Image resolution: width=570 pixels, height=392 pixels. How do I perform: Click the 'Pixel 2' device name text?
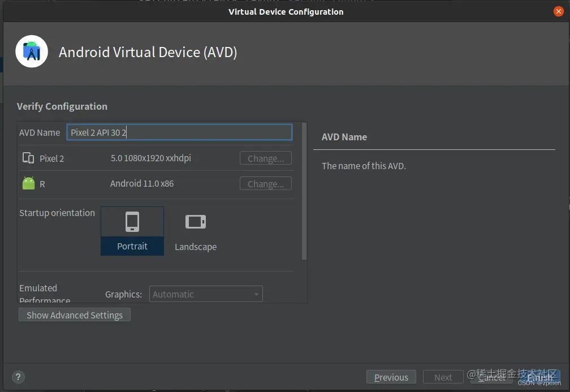pos(51,158)
